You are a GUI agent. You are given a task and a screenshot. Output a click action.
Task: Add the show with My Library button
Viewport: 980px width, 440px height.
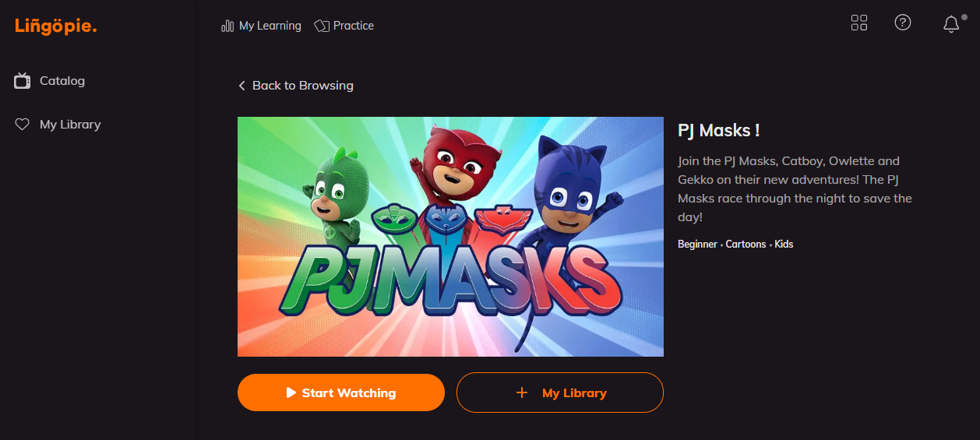[559, 392]
